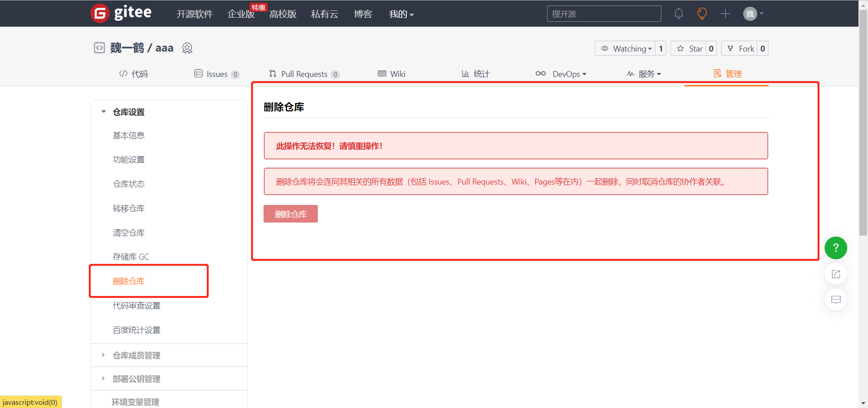Select 删除仓库 in sidebar
Screen dimensions: 868x408
tap(129, 281)
